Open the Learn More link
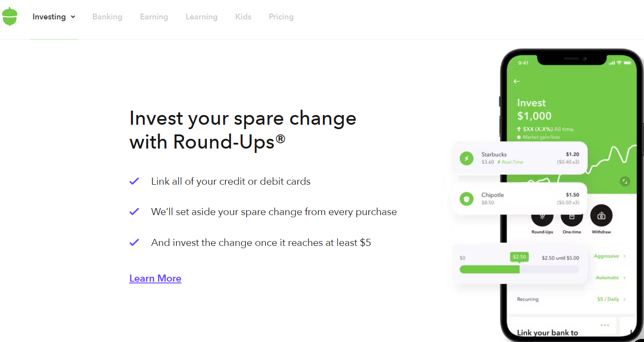This screenshot has width=644, height=342. [155, 279]
